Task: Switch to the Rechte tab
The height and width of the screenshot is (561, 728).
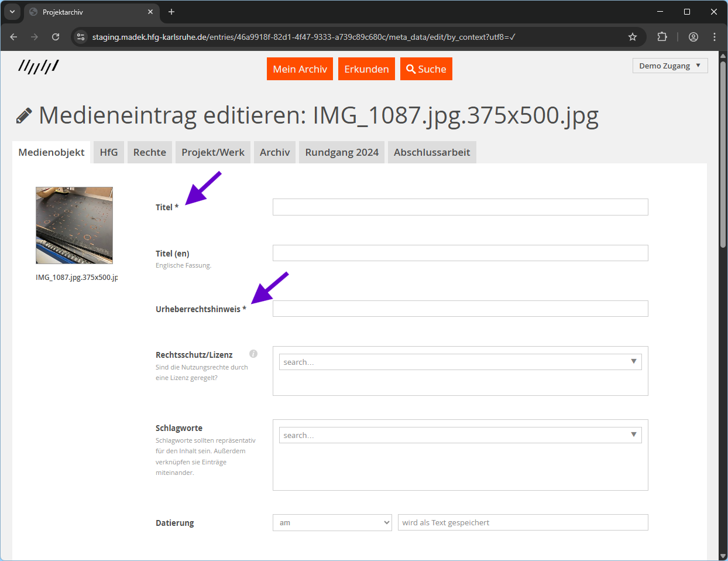Action: [x=149, y=152]
